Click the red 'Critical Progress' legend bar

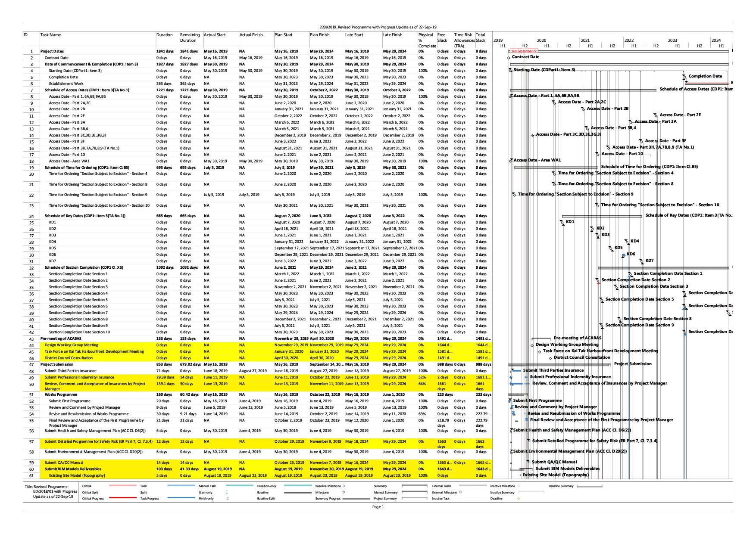coord(122,498)
